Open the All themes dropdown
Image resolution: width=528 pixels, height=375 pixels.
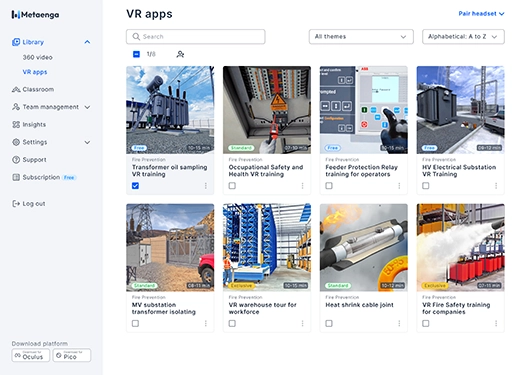(x=361, y=37)
